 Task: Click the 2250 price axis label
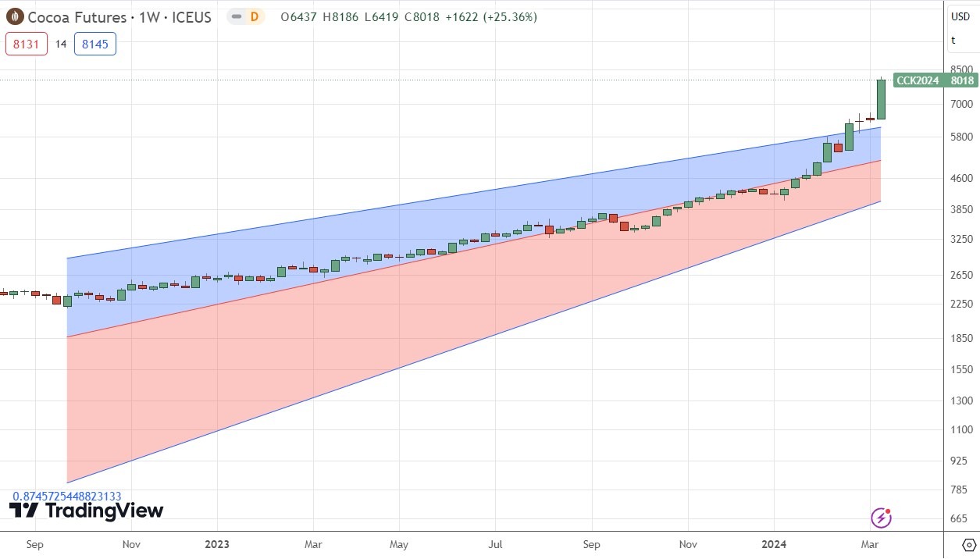(x=961, y=304)
